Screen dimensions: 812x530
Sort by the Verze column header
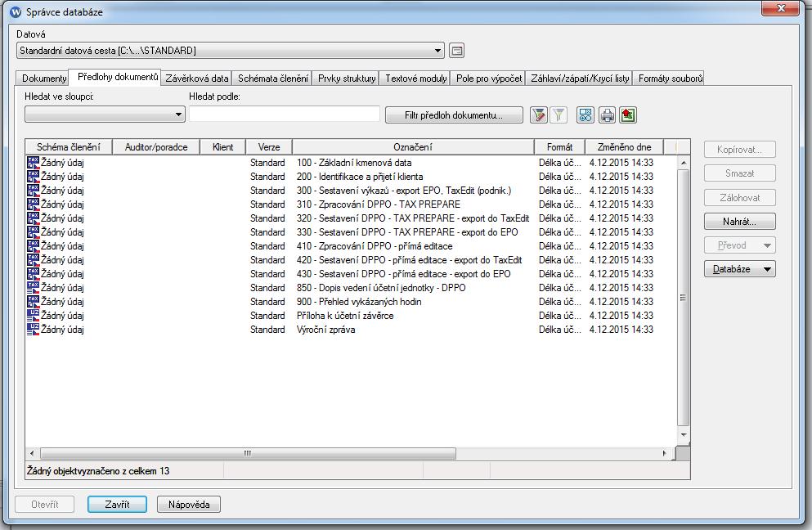coord(269,147)
